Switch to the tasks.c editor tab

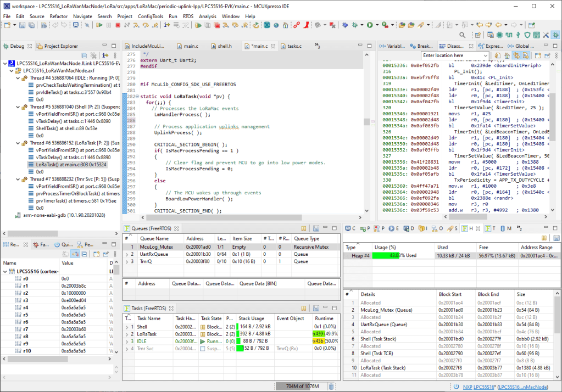[294, 46]
